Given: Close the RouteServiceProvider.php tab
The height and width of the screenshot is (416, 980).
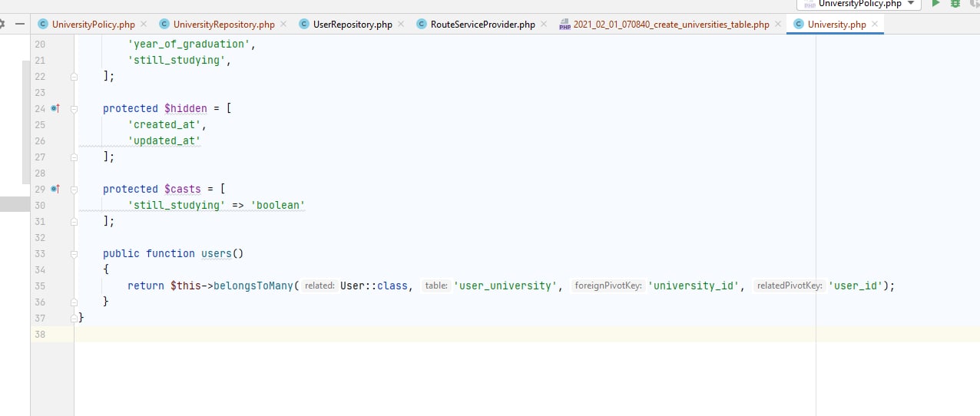Looking at the screenshot, I should (544, 25).
